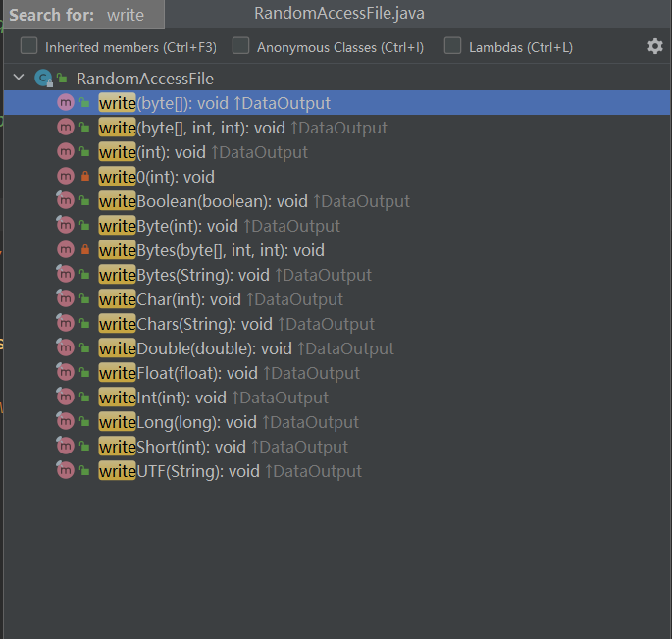Navigate to writeChar(int) method
Viewport: 672px width, 639px height.
336,299
